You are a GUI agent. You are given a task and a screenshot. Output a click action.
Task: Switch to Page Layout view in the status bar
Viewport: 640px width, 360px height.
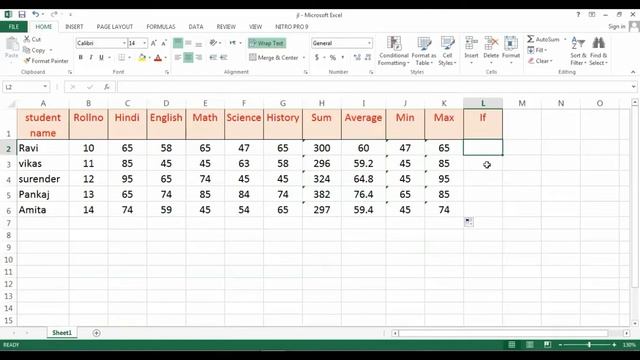[x=529, y=345]
